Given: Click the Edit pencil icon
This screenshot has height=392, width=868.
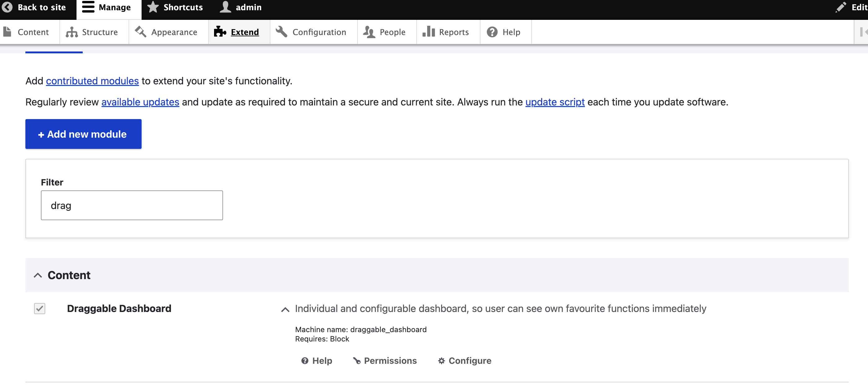Looking at the screenshot, I should coord(841,7).
